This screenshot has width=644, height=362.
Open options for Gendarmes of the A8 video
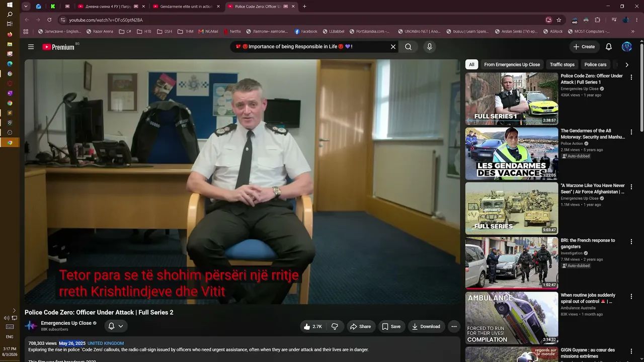coord(631,132)
